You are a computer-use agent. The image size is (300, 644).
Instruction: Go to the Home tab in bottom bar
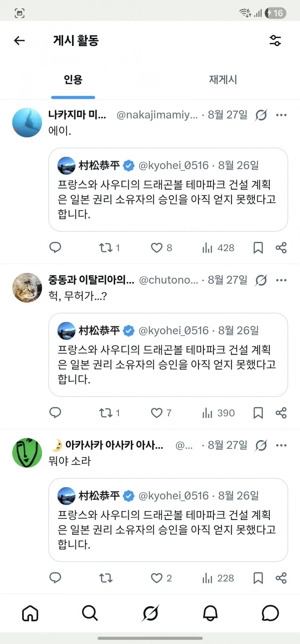coord(30,613)
